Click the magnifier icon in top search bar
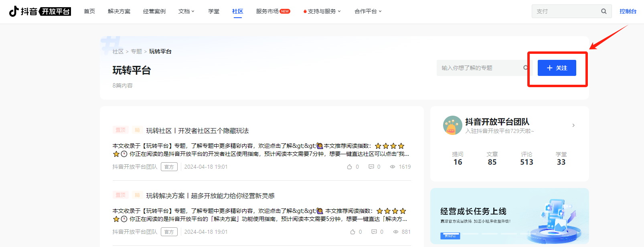Image resolution: width=644 pixels, height=247 pixels. 603,11
